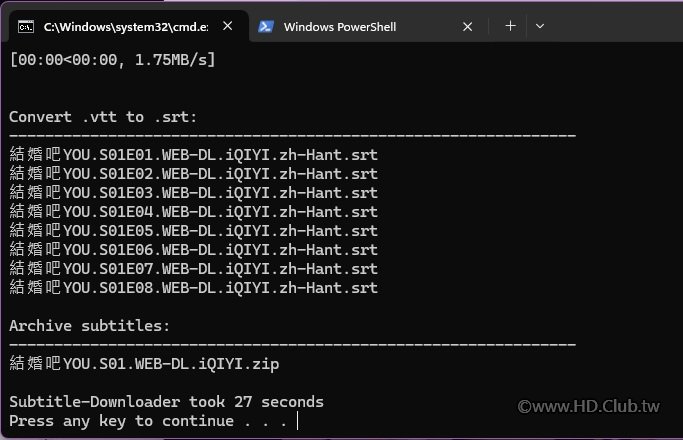Open a new tab with plus button
The image size is (683, 440).
510,26
